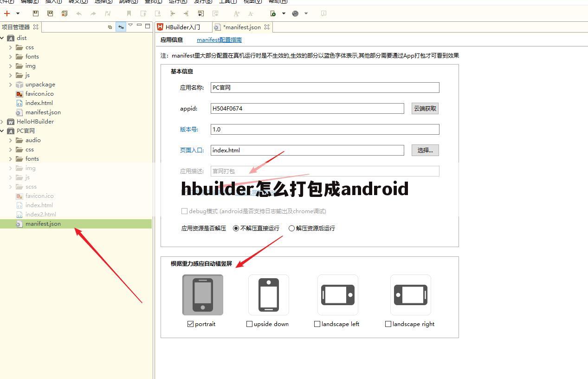Enable the upside down orientation checkbox

pyautogui.click(x=249, y=324)
